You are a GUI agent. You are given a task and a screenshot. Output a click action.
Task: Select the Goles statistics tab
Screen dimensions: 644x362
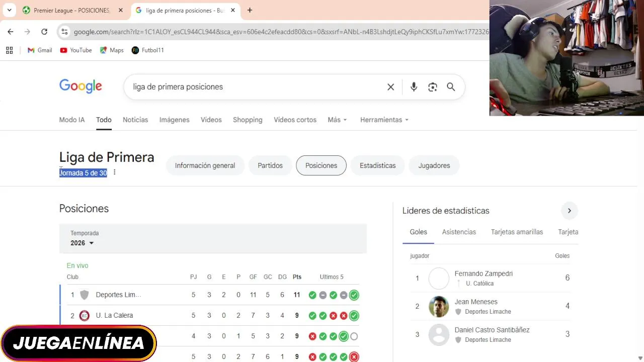pos(418,232)
